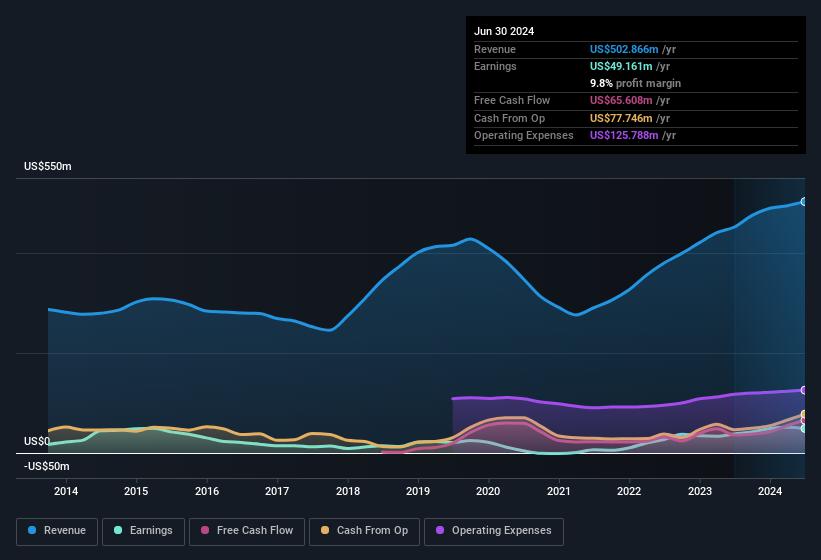Click the Jun 30 2024 tooltip date header
Screen dimensions: 821x560
(504, 31)
